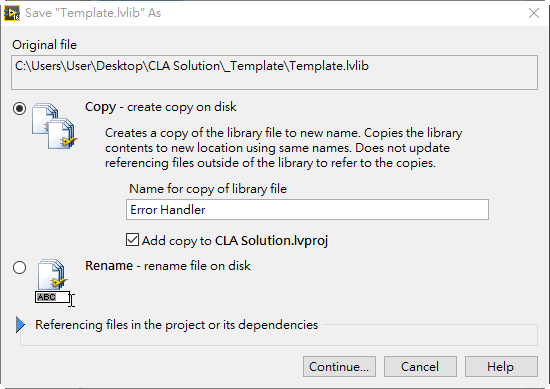Click the Copy option description paragraph
This screenshot has width=550, height=389.
(x=284, y=148)
